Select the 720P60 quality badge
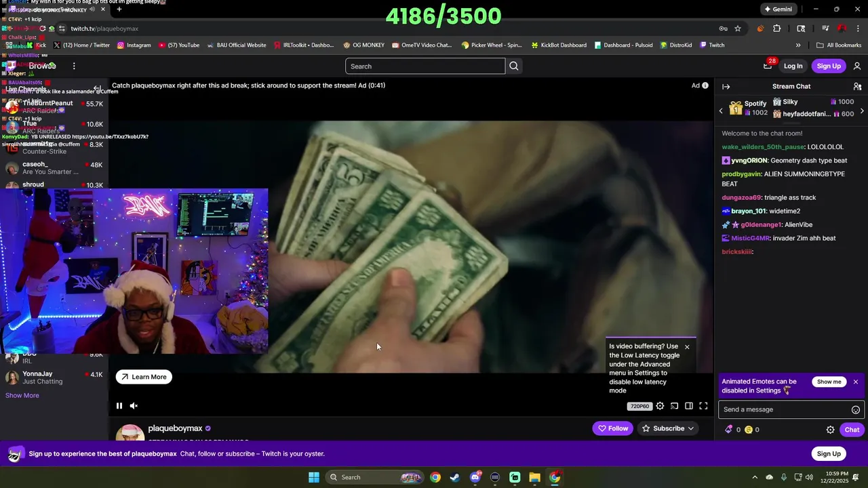The height and width of the screenshot is (488, 868). pyautogui.click(x=639, y=406)
